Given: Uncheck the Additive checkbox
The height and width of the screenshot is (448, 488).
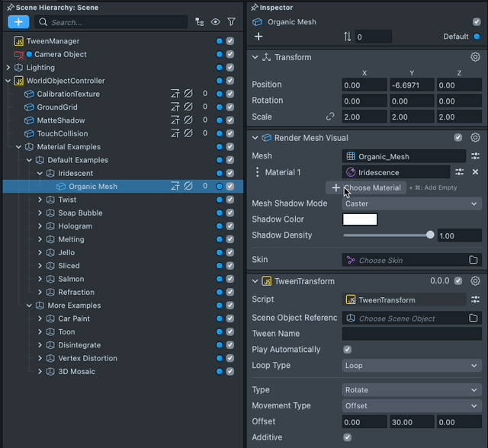Looking at the screenshot, I should point(348,437).
